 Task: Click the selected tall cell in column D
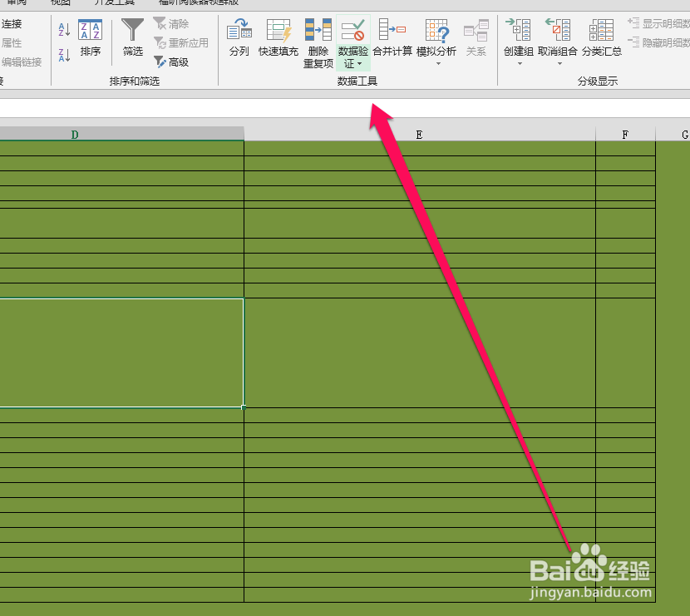tap(121, 352)
